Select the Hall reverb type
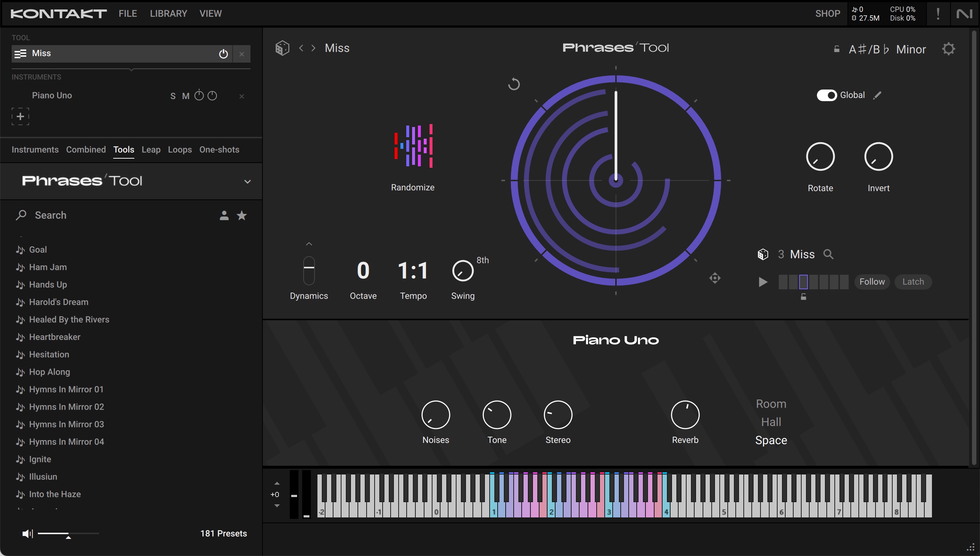Image resolution: width=980 pixels, height=556 pixels. tap(771, 422)
